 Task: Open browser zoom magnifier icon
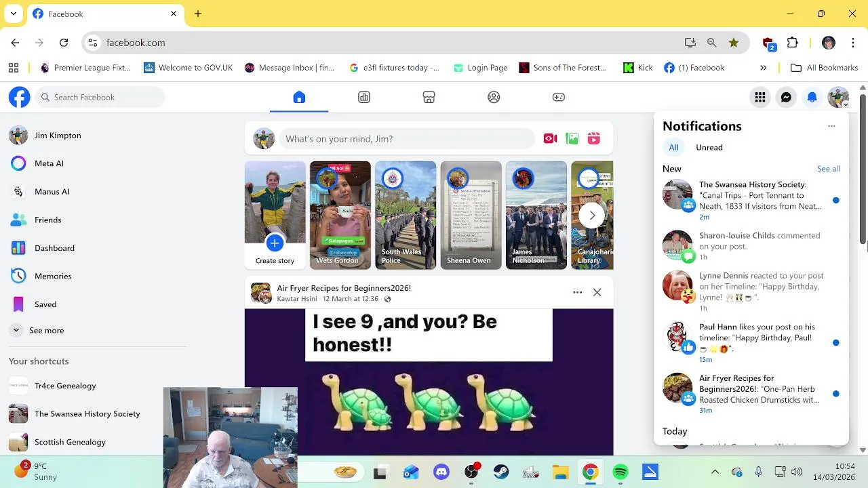coord(711,43)
